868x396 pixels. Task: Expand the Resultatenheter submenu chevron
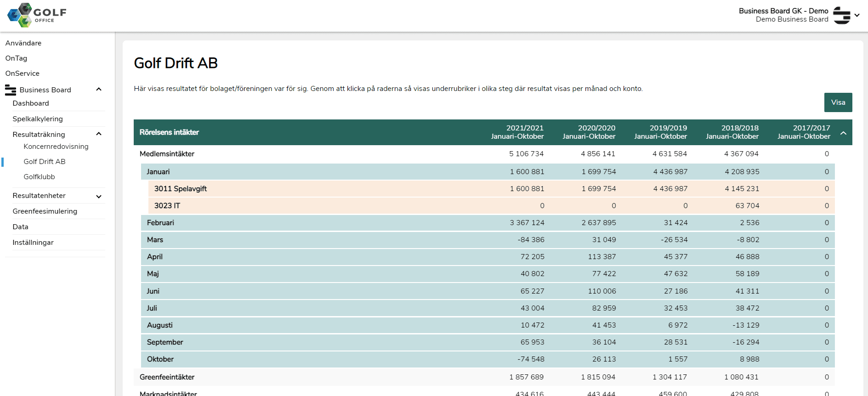98,197
